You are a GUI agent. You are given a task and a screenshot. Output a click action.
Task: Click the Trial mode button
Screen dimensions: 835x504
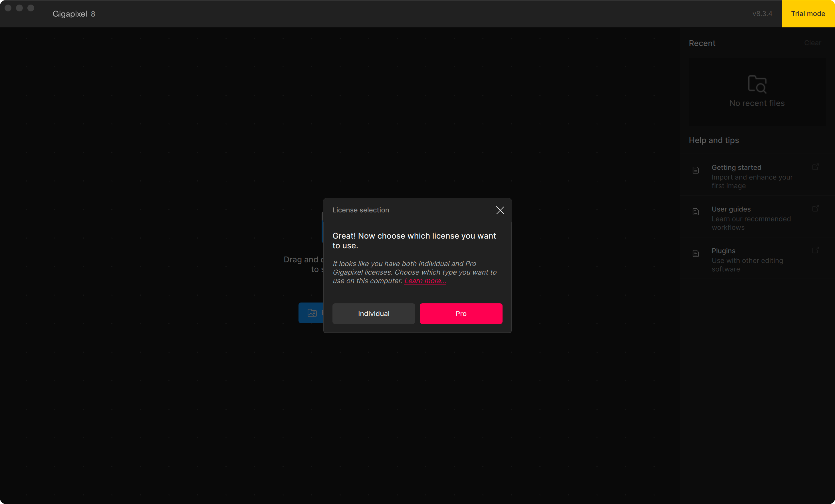[808, 14]
